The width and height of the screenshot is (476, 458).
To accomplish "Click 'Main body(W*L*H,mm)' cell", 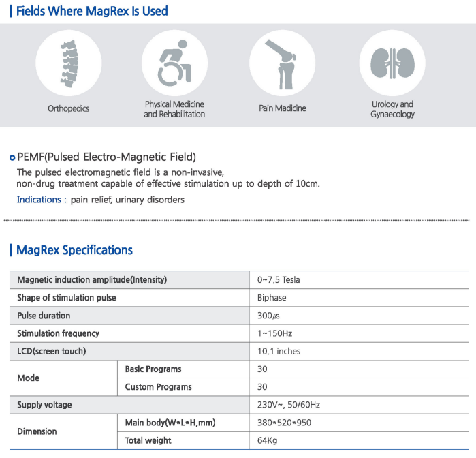I will point(183,423).
